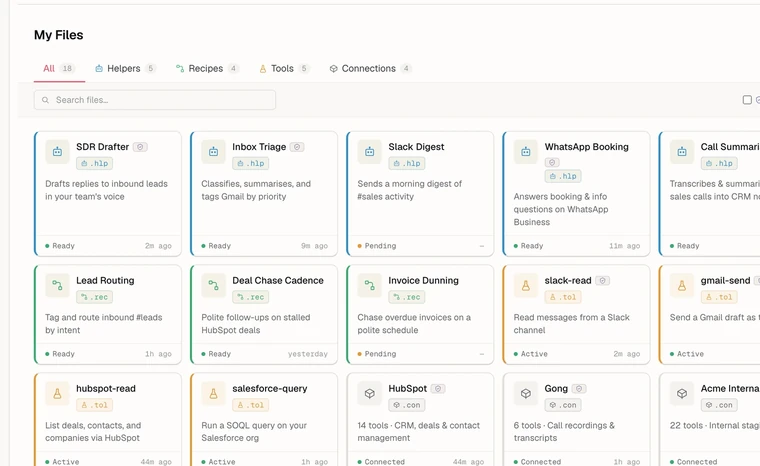Click the shield badge next to slack-read
760x466 pixels.
[602, 280]
